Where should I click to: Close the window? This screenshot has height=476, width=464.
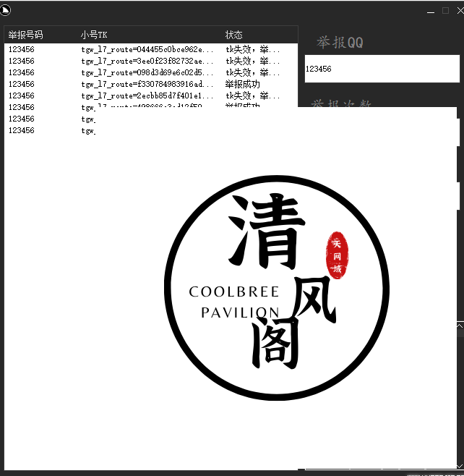click(x=460, y=11)
